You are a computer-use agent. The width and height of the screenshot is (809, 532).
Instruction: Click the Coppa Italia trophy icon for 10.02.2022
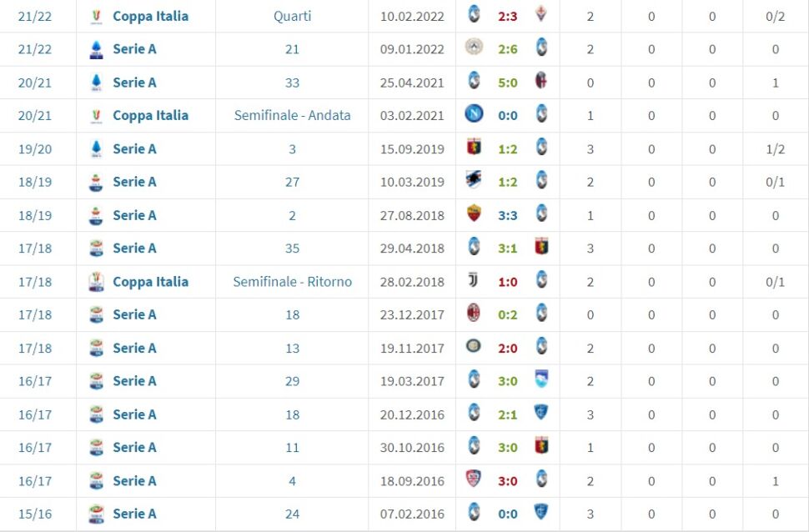(96, 16)
